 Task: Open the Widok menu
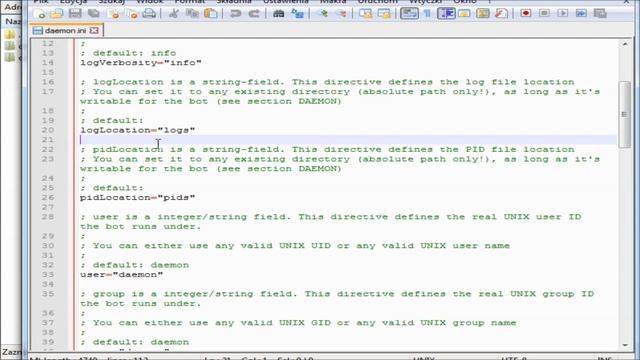(x=150, y=2)
